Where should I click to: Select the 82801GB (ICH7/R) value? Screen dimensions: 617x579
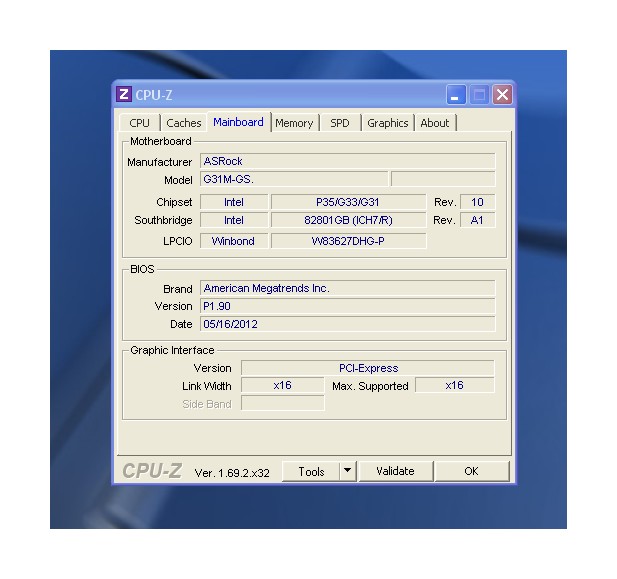348,220
